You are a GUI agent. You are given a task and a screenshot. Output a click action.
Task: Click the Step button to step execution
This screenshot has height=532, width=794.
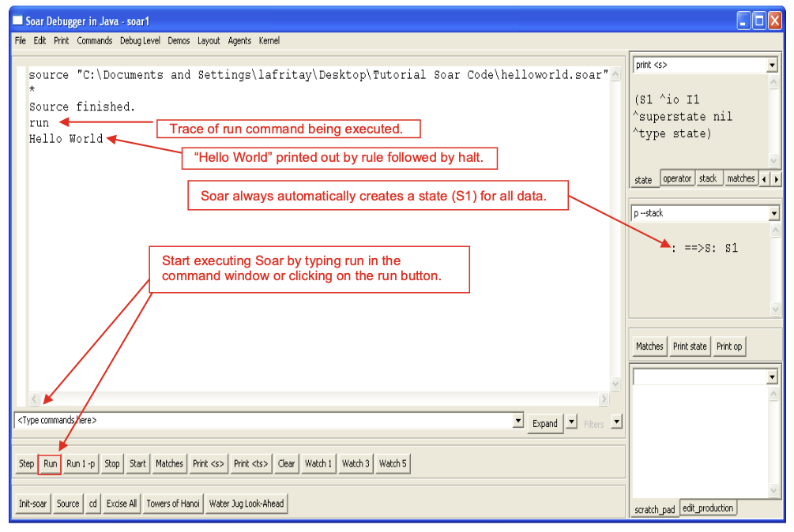(x=25, y=463)
